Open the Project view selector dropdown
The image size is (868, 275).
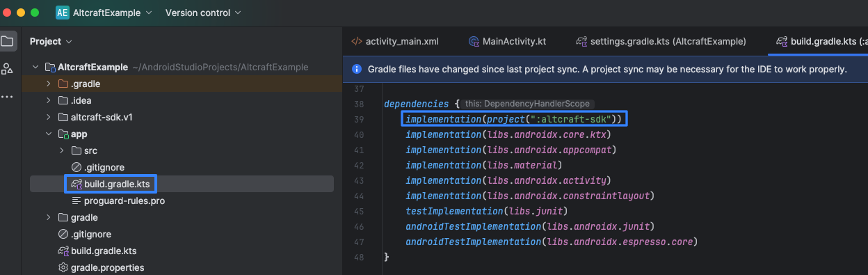coord(51,41)
